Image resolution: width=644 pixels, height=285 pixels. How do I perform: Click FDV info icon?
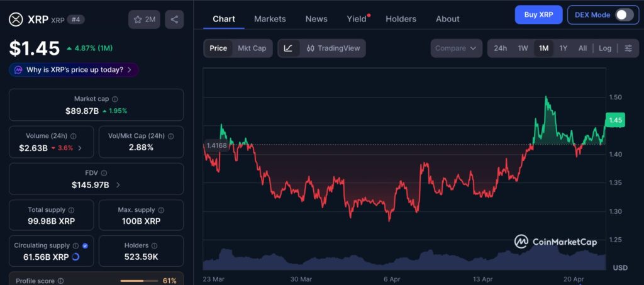point(104,173)
